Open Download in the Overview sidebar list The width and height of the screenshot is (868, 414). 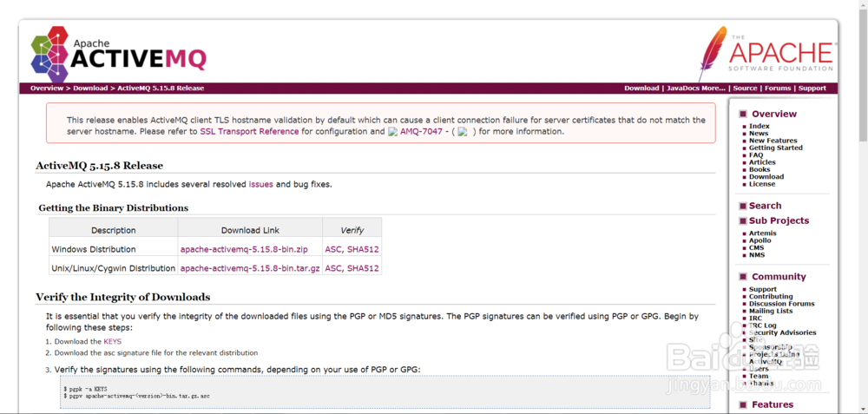click(x=766, y=176)
